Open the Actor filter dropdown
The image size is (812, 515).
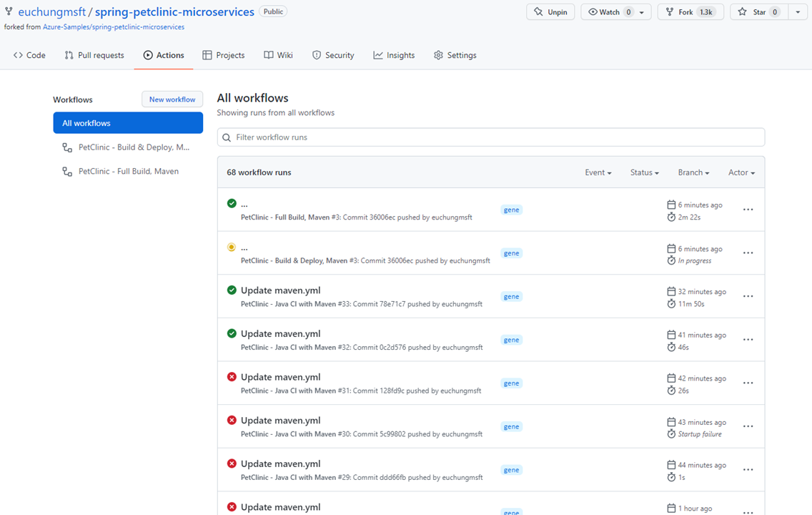coord(741,172)
